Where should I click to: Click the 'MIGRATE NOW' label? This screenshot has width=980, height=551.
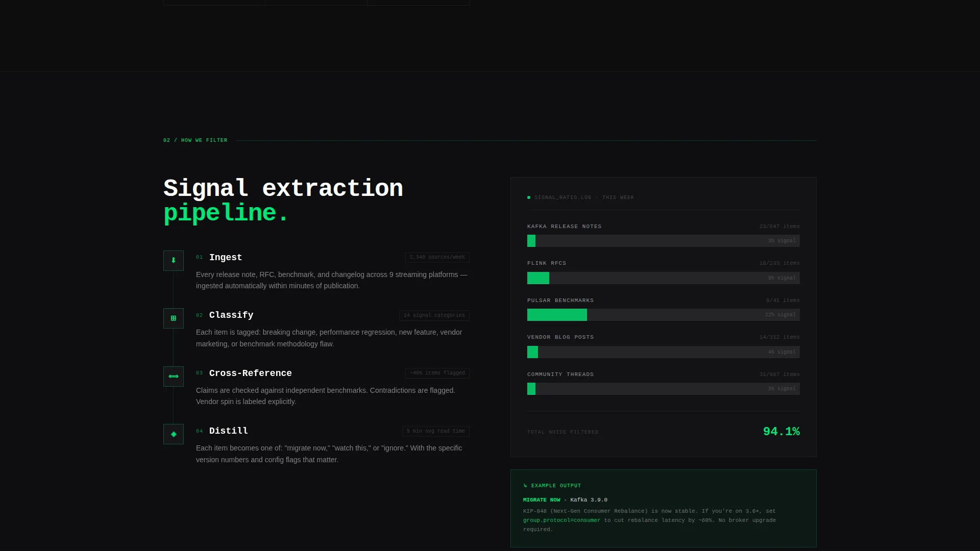542,500
